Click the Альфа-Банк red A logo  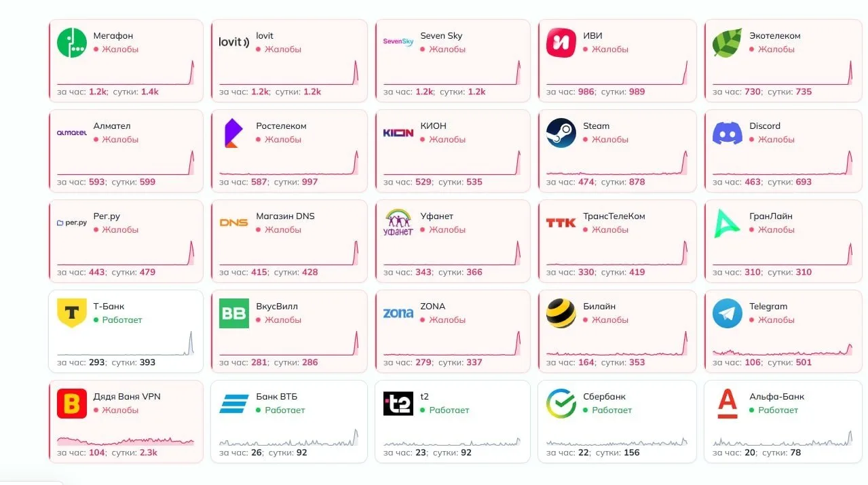click(728, 403)
